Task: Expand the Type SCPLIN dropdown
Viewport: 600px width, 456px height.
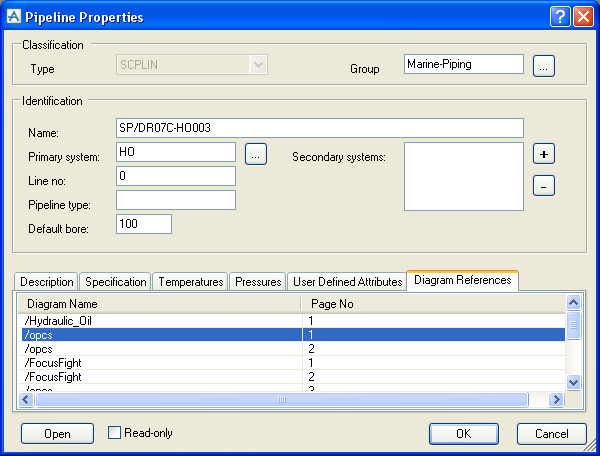Action: (258, 65)
